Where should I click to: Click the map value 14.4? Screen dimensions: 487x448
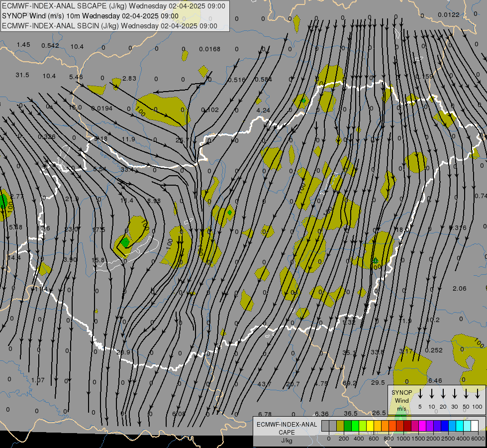(x=14, y=258)
